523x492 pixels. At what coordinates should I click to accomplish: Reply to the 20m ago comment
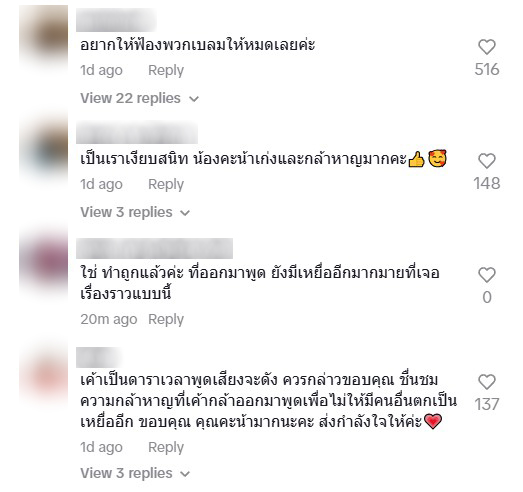pyautogui.click(x=166, y=320)
